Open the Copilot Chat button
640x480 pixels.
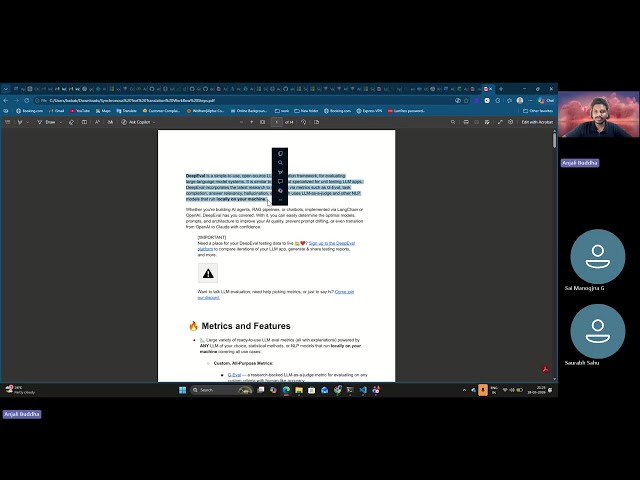[x=546, y=100]
